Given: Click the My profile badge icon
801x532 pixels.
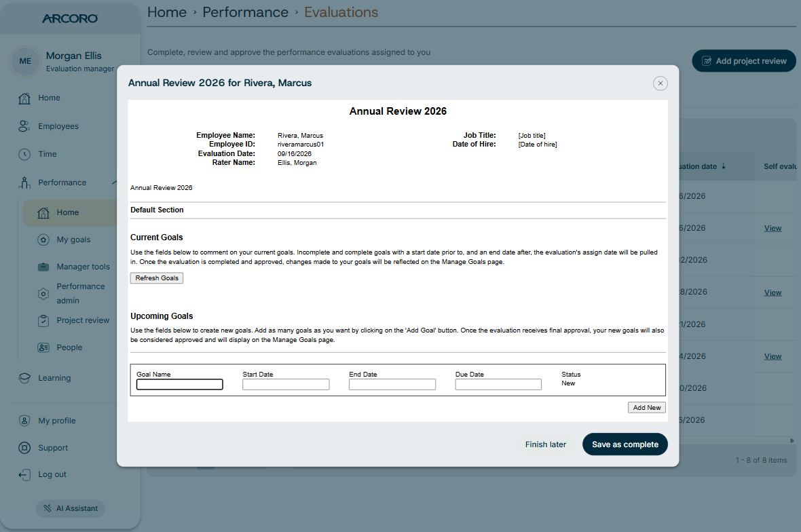Looking at the screenshot, I should point(24,421).
